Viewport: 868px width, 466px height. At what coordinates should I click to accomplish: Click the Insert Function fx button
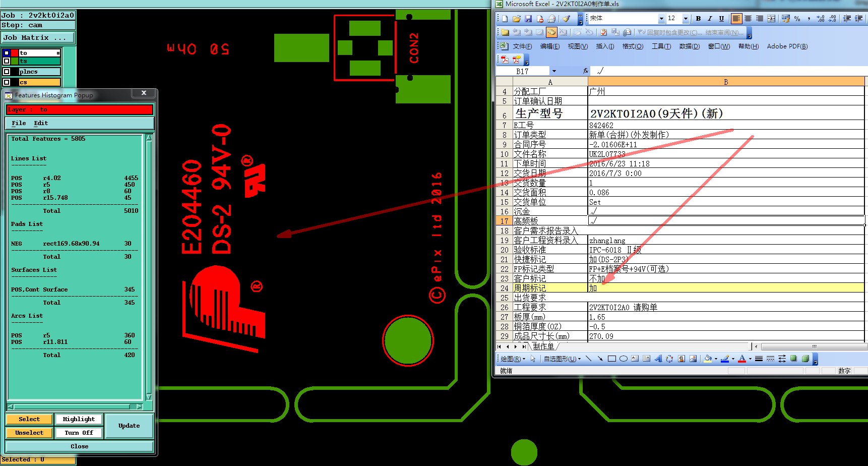click(x=585, y=71)
